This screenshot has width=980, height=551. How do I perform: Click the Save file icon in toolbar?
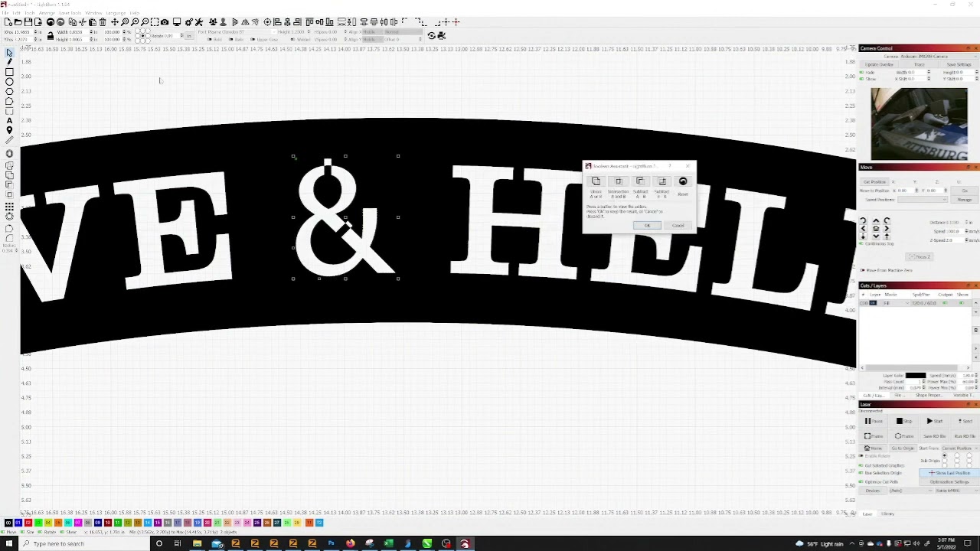28,22
